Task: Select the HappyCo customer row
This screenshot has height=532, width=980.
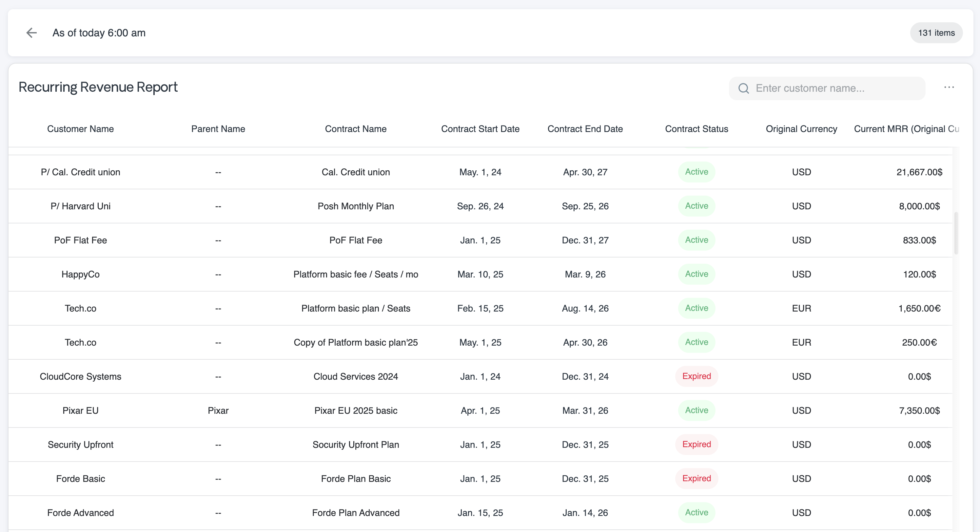Action: point(80,274)
